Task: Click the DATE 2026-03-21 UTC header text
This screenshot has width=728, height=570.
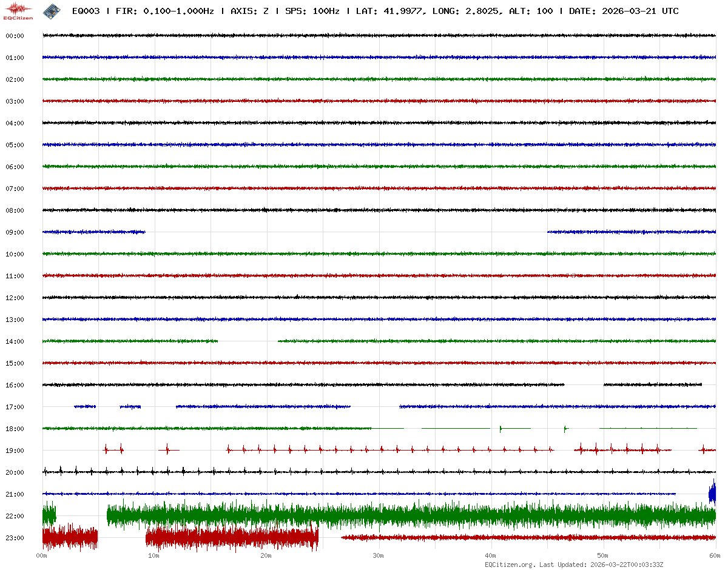Action: 624,11
